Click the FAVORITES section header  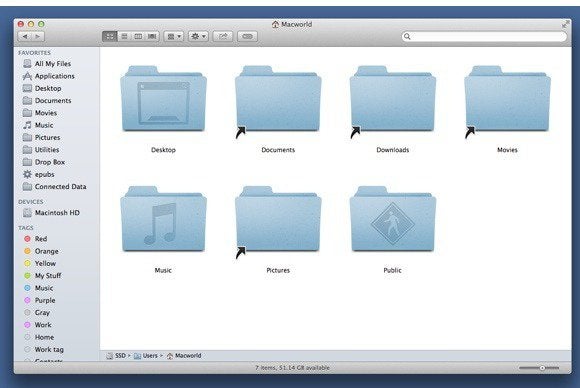point(34,53)
